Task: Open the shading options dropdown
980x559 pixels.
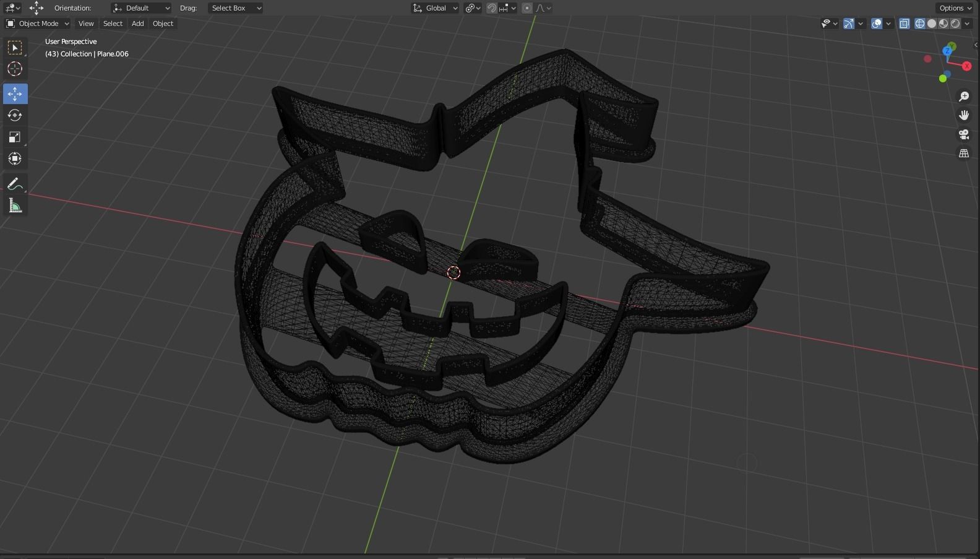Action: coord(968,24)
